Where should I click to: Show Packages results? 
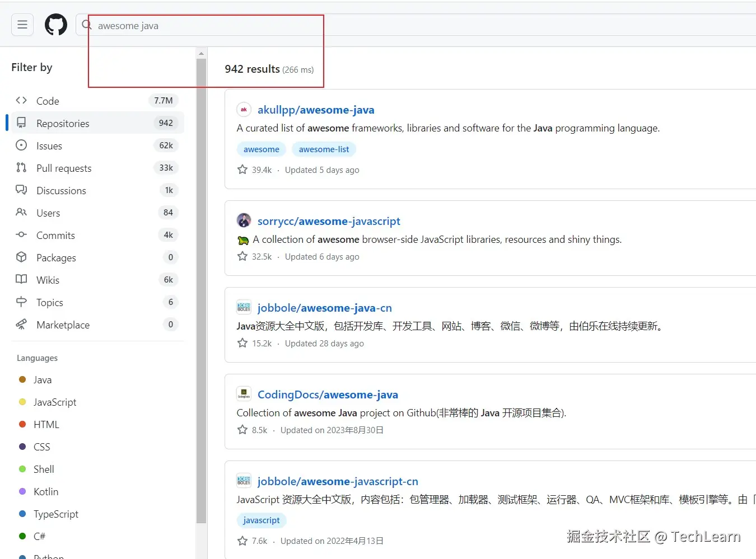pyautogui.click(x=97, y=257)
